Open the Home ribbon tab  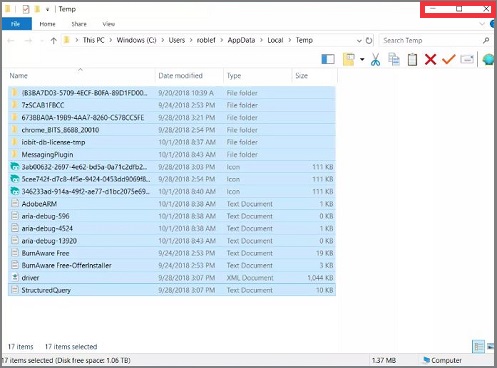pyautogui.click(x=47, y=24)
